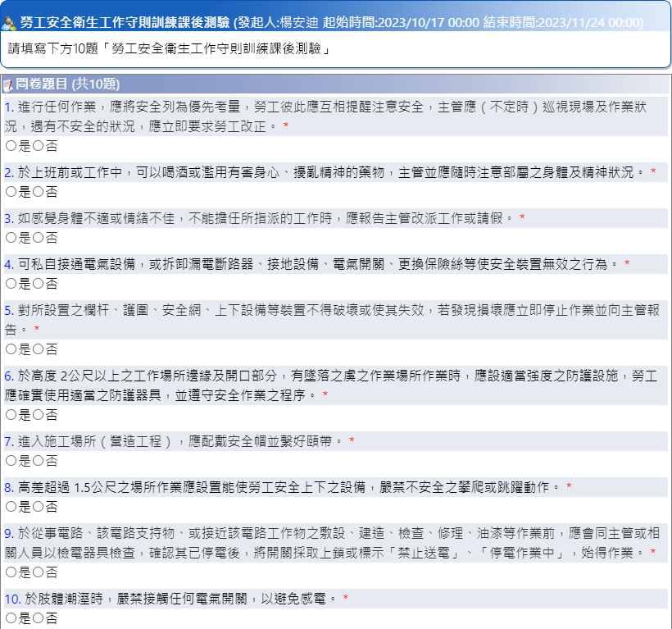Select 否 for question 1
Image resolution: width=672 pixels, height=629 pixels.
[x=39, y=146]
